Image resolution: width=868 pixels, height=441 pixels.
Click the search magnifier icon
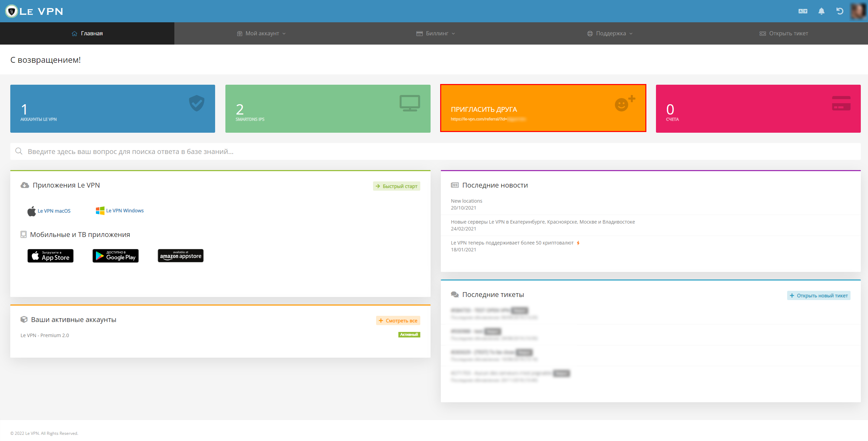pos(19,151)
